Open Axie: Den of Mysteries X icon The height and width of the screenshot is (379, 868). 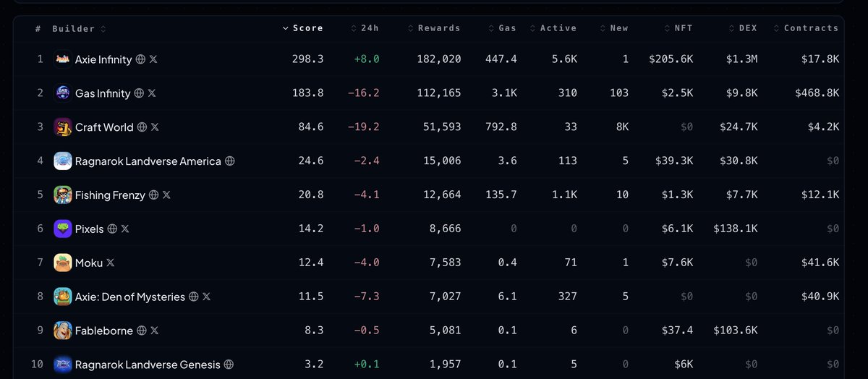206,297
